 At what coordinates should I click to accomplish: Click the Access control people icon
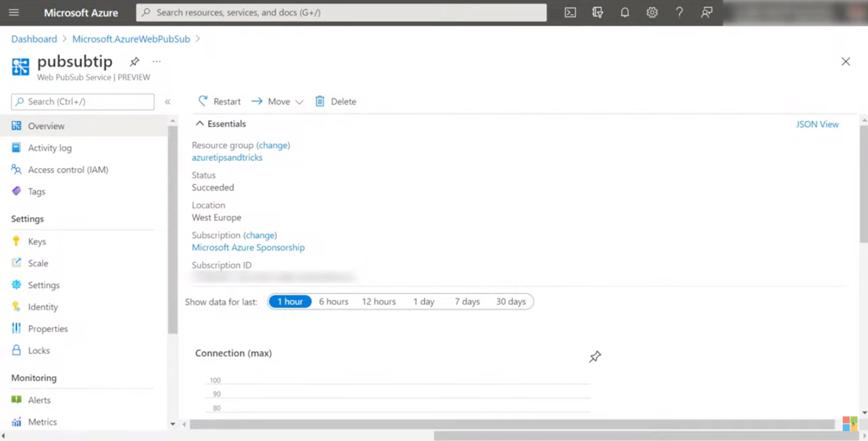16,169
